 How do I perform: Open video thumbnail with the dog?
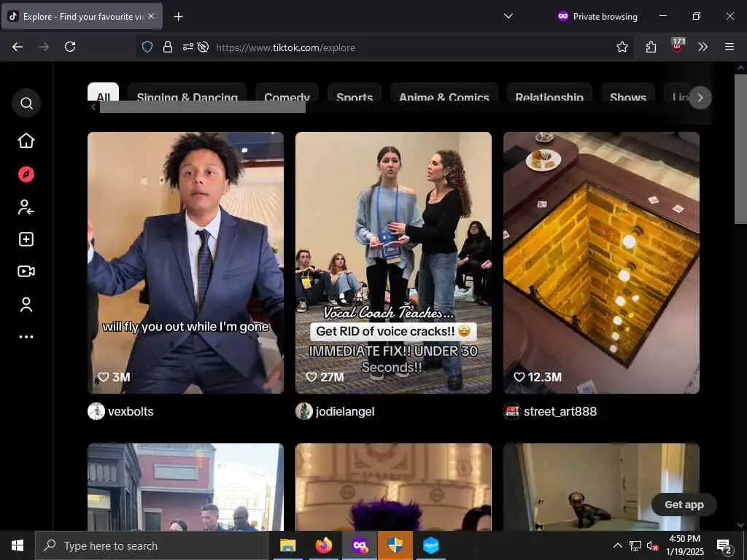click(x=601, y=486)
